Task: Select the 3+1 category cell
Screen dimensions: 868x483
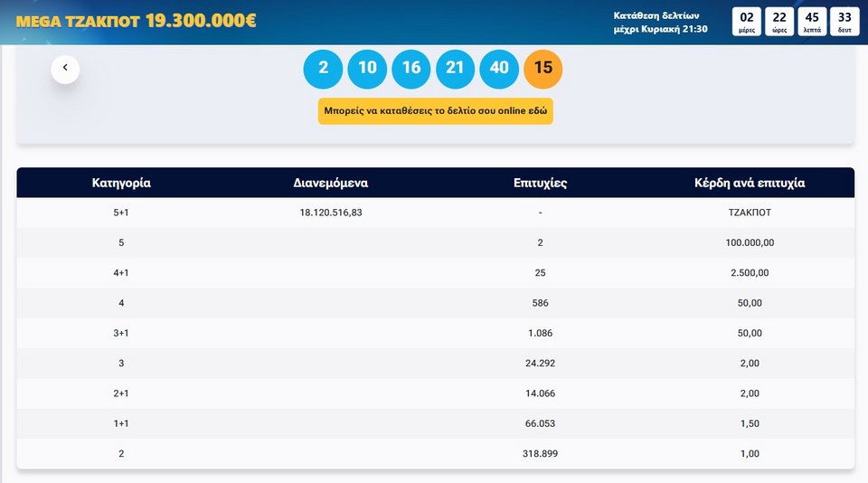Action: pos(121,334)
